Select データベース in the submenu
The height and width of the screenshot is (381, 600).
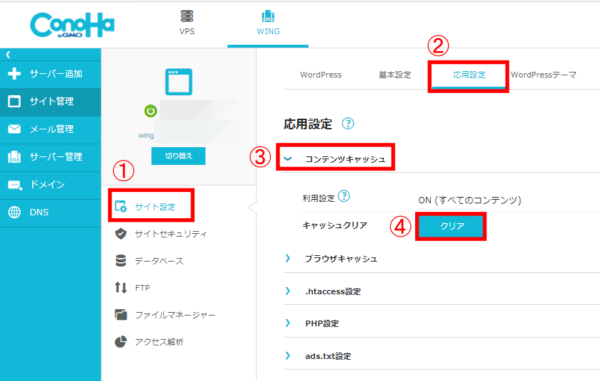[x=159, y=261]
